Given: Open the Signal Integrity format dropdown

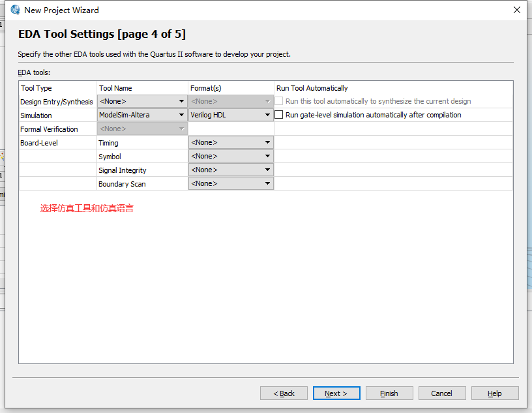Looking at the screenshot, I should (x=231, y=170).
